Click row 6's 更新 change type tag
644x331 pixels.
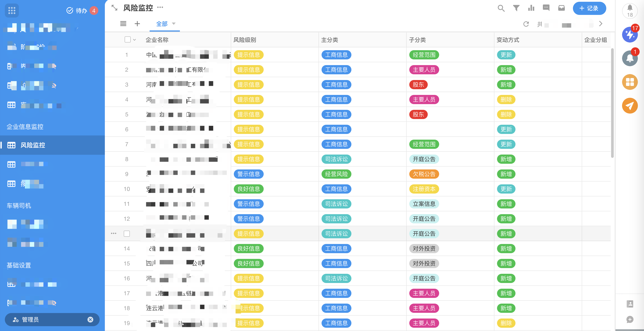[506, 129]
